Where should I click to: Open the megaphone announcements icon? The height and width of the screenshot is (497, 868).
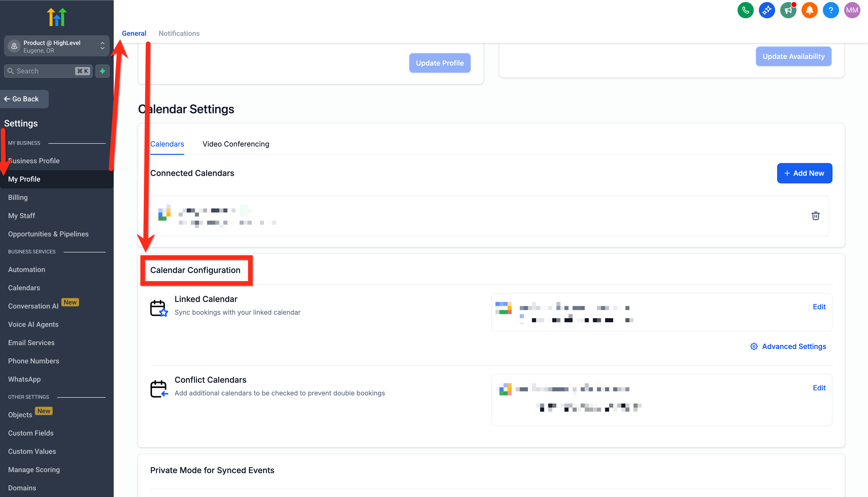(788, 10)
